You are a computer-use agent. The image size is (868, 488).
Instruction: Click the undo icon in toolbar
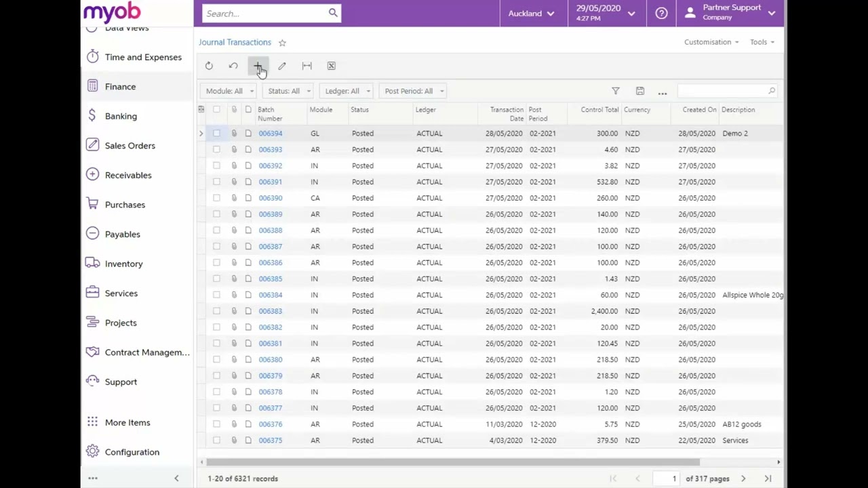pos(233,66)
